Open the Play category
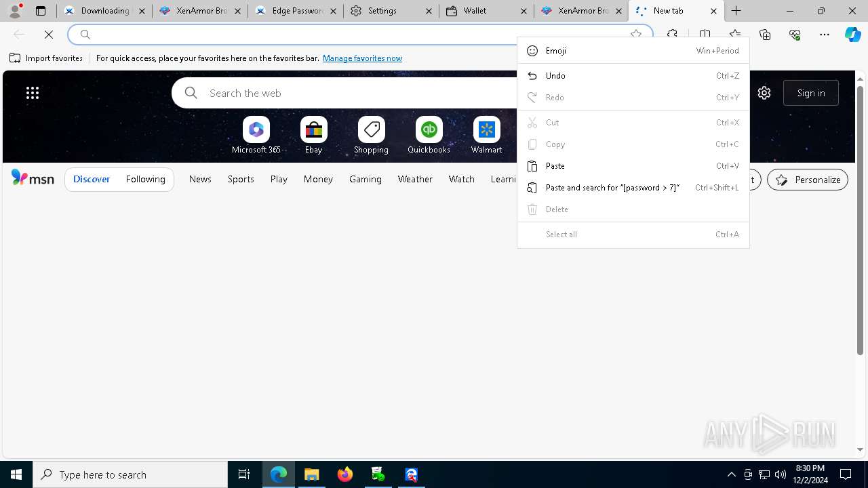Screen dimensions: 868x488 click(x=279, y=179)
